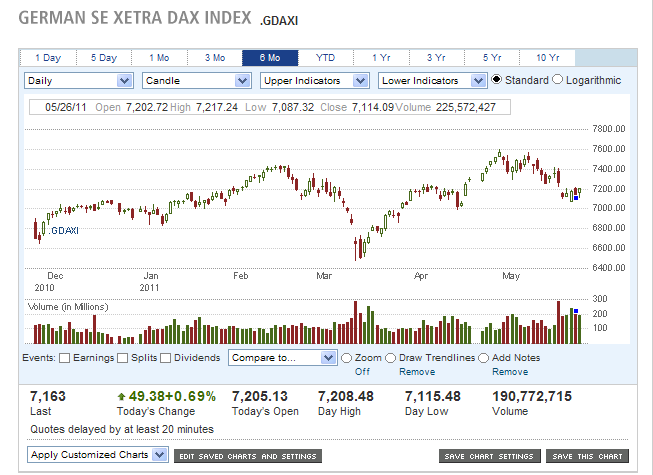Enable the Dividends events checkbox

(x=166, y=358)
